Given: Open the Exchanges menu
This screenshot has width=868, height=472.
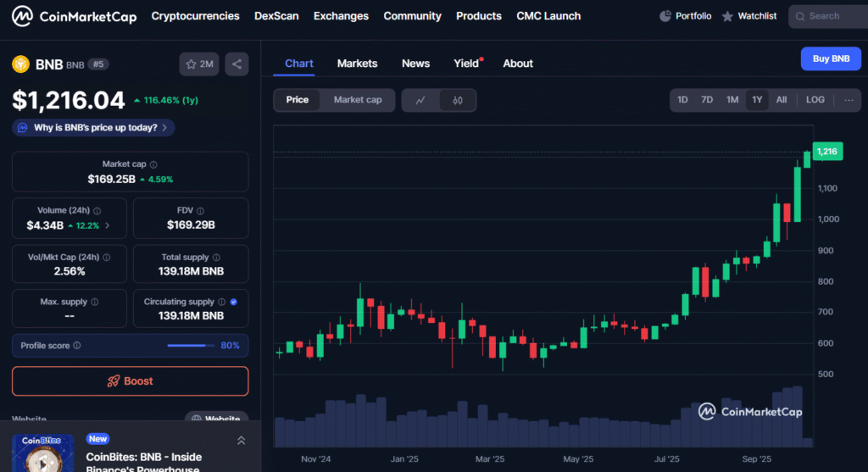Looking at the screenshot, I should click(341, 16).
